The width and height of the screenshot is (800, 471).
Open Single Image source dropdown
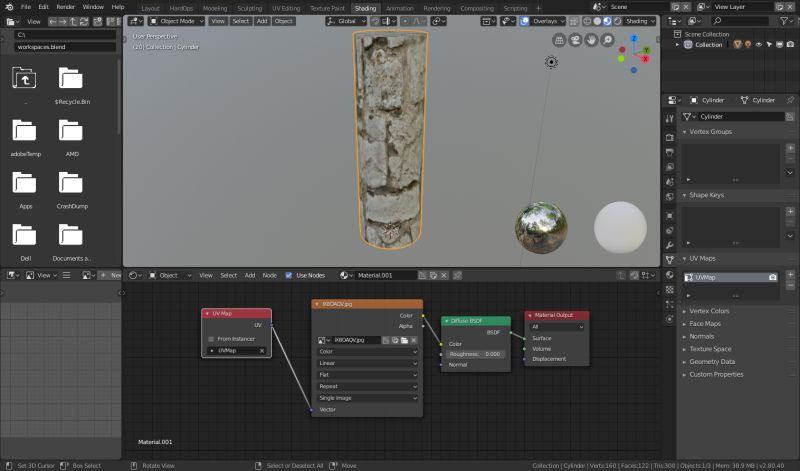pos(367,398)
